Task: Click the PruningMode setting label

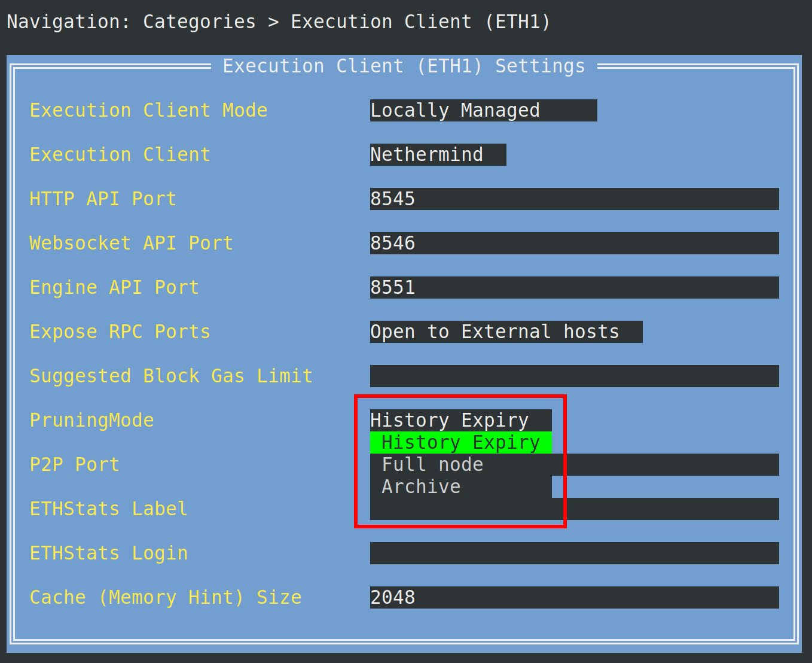Action: click(x=91, y=421)
